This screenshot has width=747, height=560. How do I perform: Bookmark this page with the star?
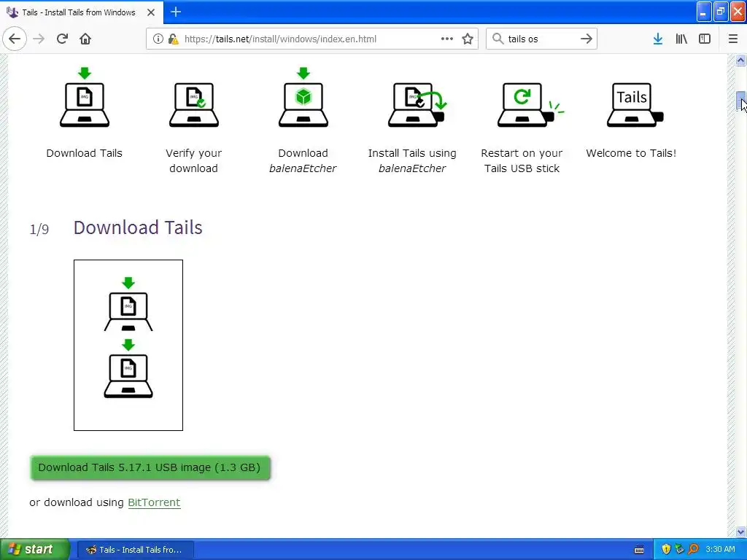tap(468, 39)
